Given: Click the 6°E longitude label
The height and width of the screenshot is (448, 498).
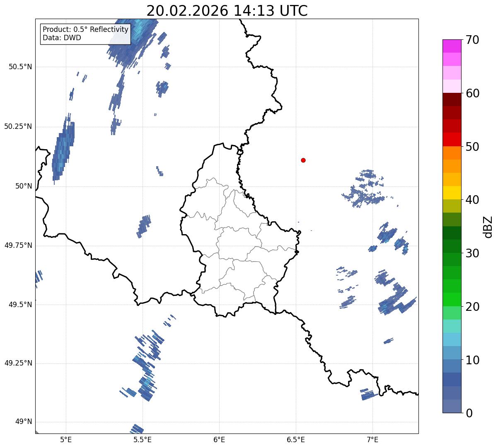Looking at the screenshot, I should 219,439.
